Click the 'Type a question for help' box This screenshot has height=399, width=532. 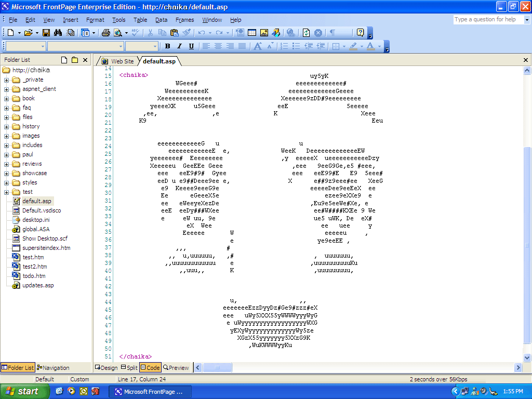(488, 20)
